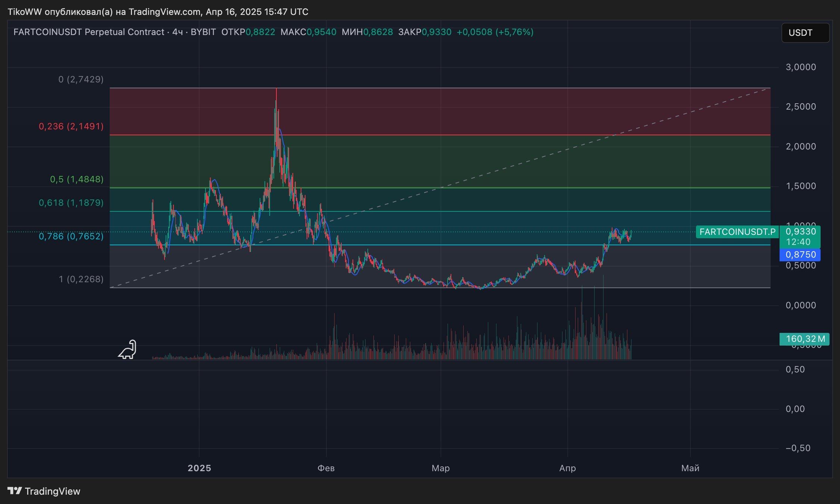This screenshot has height=504, width=840.
Task: Click the 2025 date on time axis
Action: (x=199, y=468)
